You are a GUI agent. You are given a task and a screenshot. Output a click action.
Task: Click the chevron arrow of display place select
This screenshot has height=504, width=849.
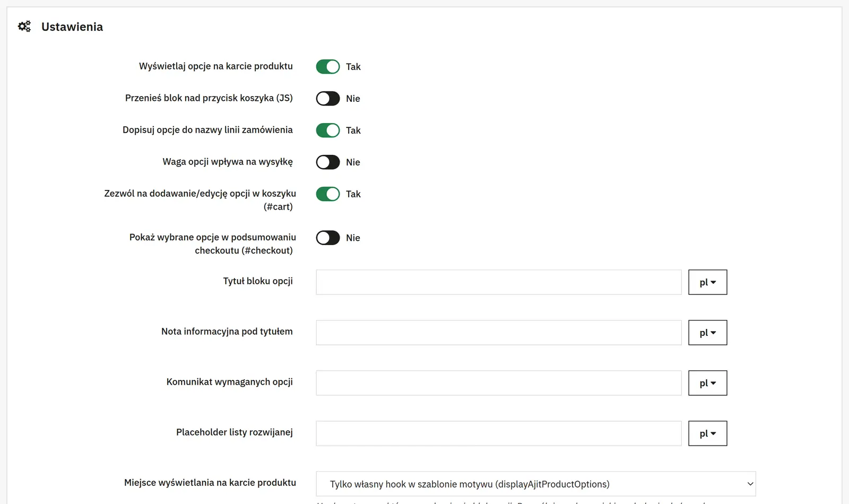tap(750, 484)
